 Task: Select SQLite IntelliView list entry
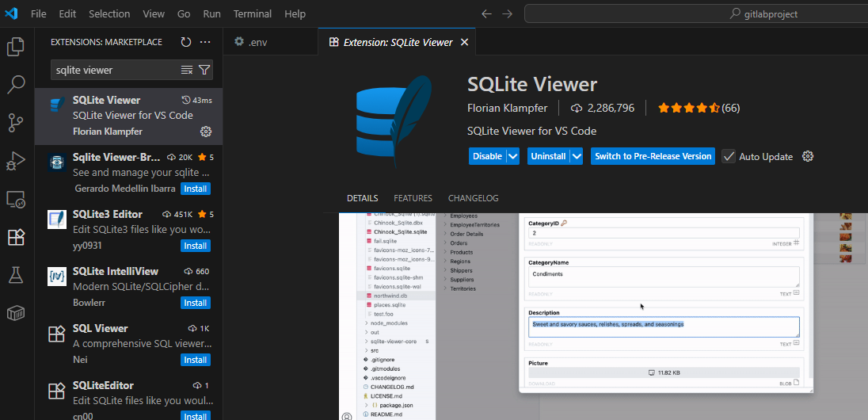point(128,287)
